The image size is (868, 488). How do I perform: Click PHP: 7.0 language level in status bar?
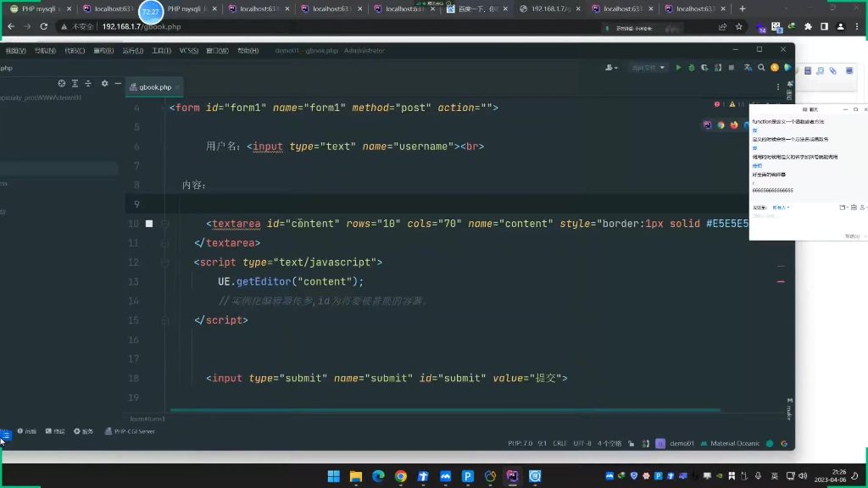click(x=520, y=443)
